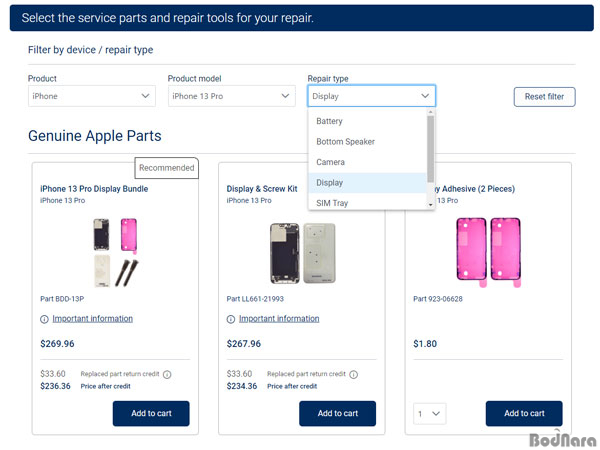Screen dimensions: 600x450
Task: Click info icon beside Display & Screw Kit important information
Action: tap(231, 319)
